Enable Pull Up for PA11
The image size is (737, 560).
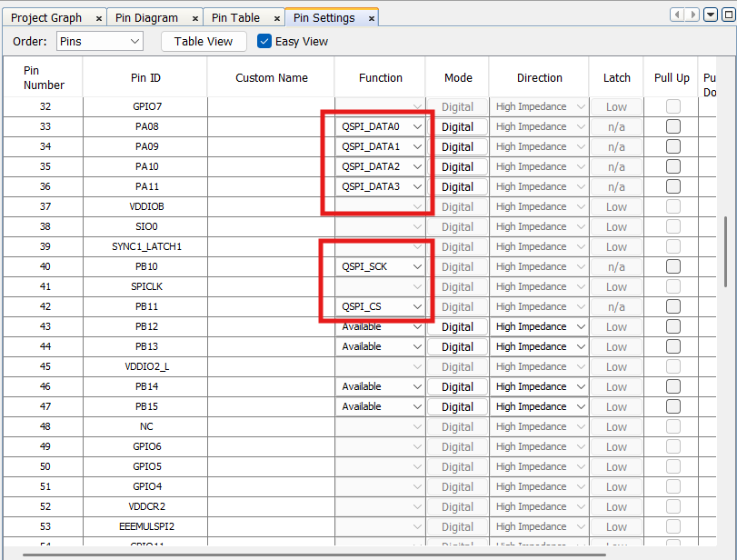tap(673, 186)
